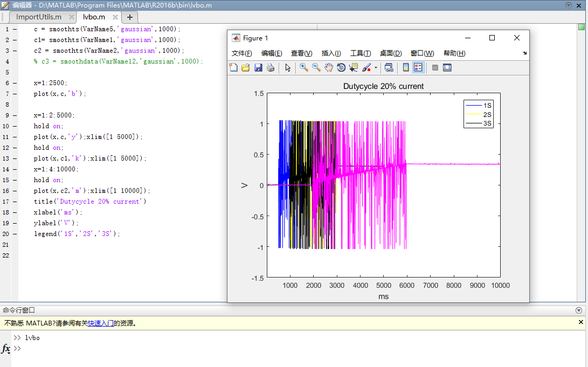Click the fx function browser icon
This screenshot has width=588, height=367.
pyautogui.click(x=5, y=349)
